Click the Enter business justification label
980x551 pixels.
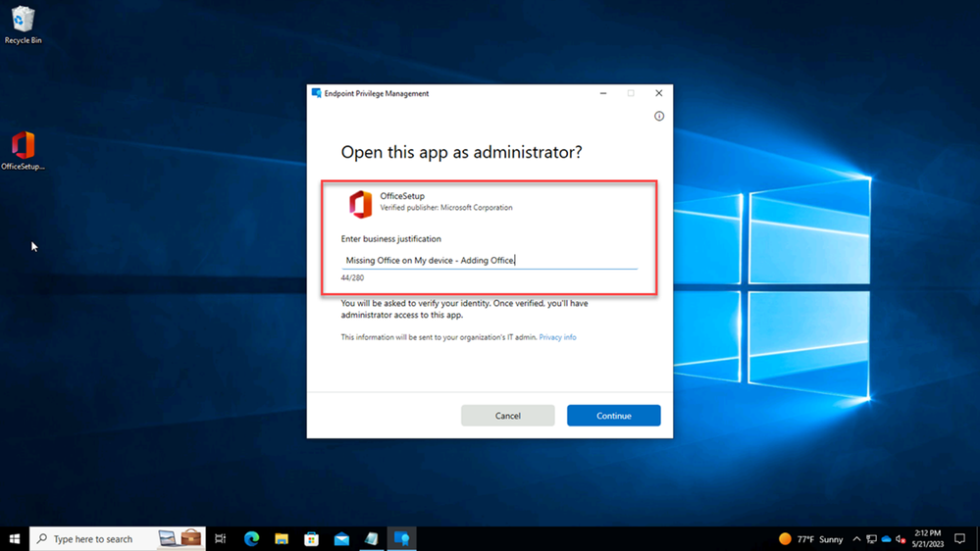click(x=390, y=238)
